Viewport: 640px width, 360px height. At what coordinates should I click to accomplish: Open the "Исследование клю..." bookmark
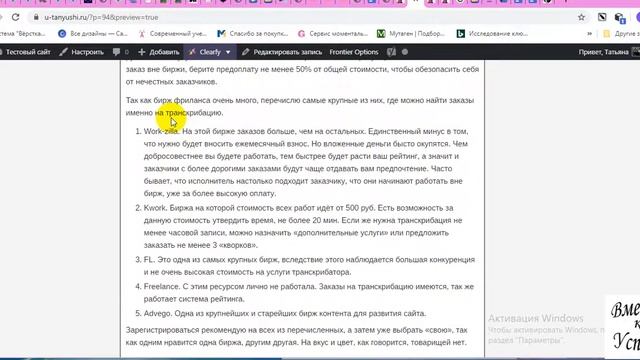(492, 33)
